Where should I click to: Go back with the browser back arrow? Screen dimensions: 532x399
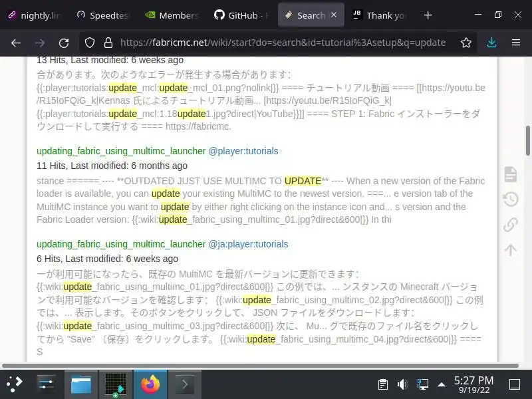(16, 43)
